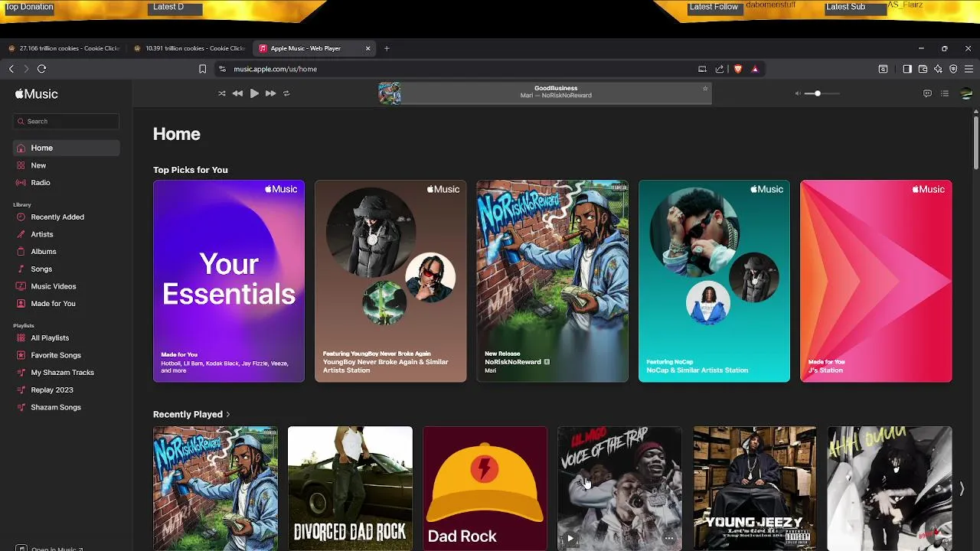Open the Dad Rock station tile
Viewport: 980px width, 551px height.
[485, 488]
